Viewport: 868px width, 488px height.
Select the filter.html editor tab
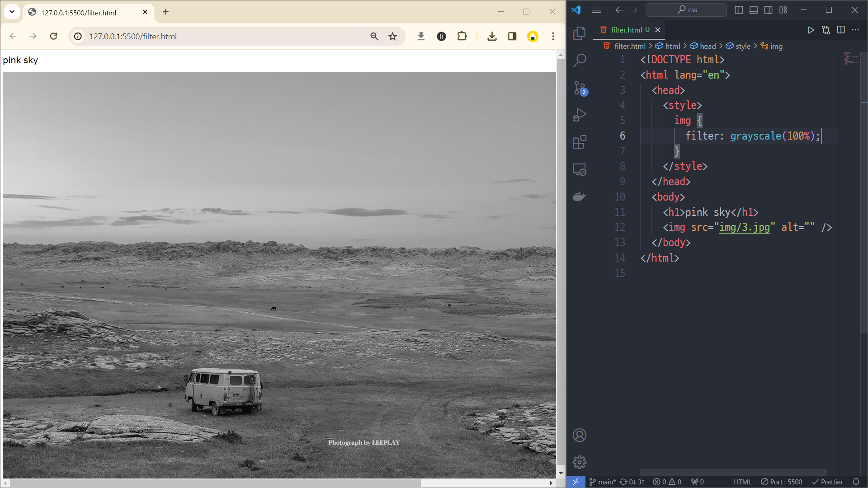click(x=626, y=30)
